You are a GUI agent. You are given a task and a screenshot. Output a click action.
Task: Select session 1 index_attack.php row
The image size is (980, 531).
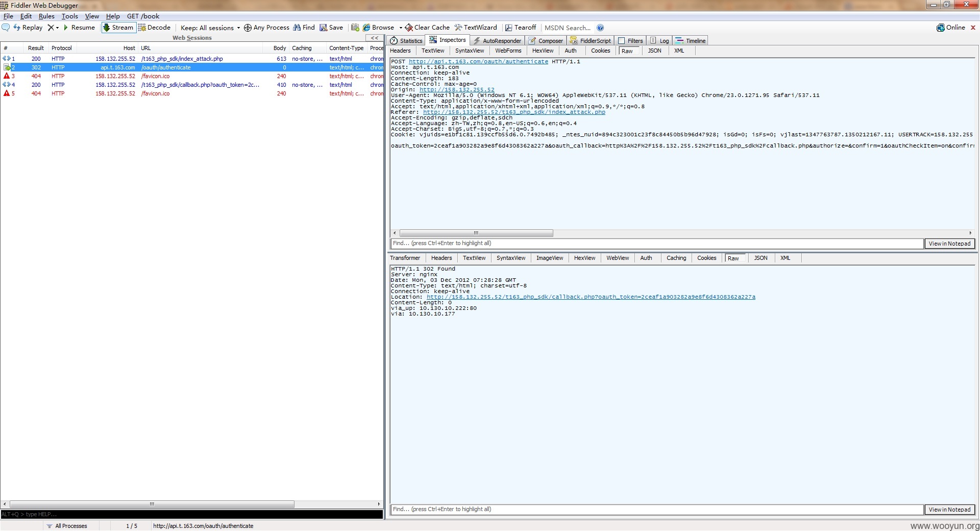(192, 59)
